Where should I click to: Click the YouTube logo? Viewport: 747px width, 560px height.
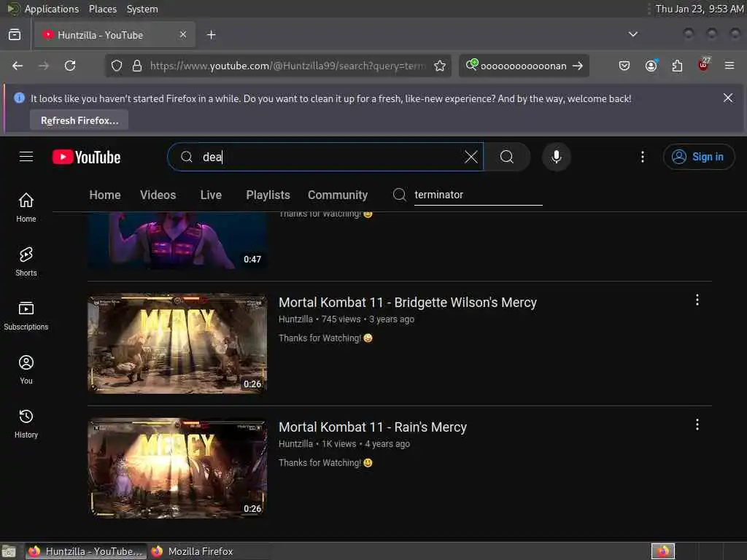pos(86,157)
